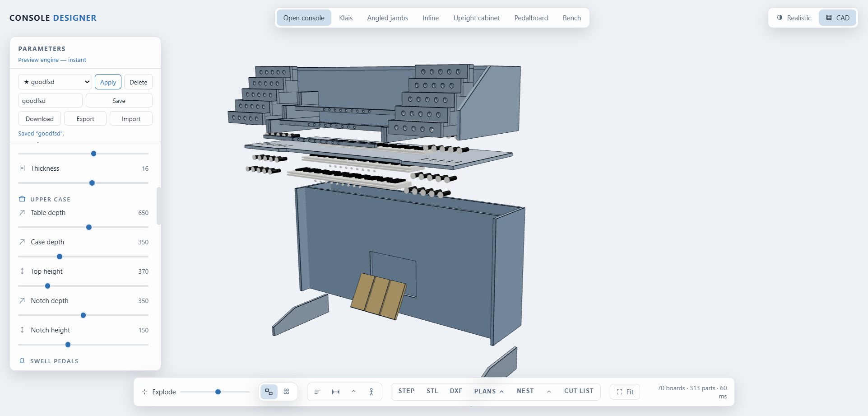Click the Table depth value 650
Viewport: 868px width, 416px height.
tap(143, 213)
